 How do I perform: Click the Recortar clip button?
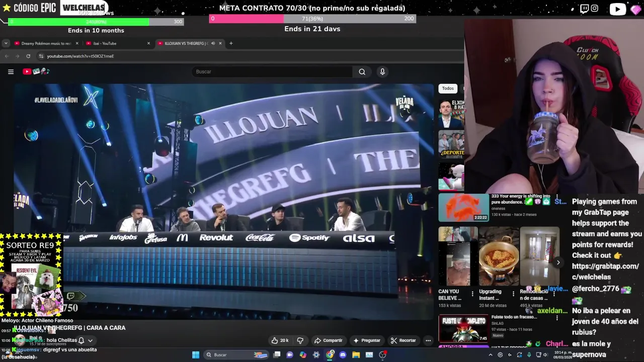404,340
